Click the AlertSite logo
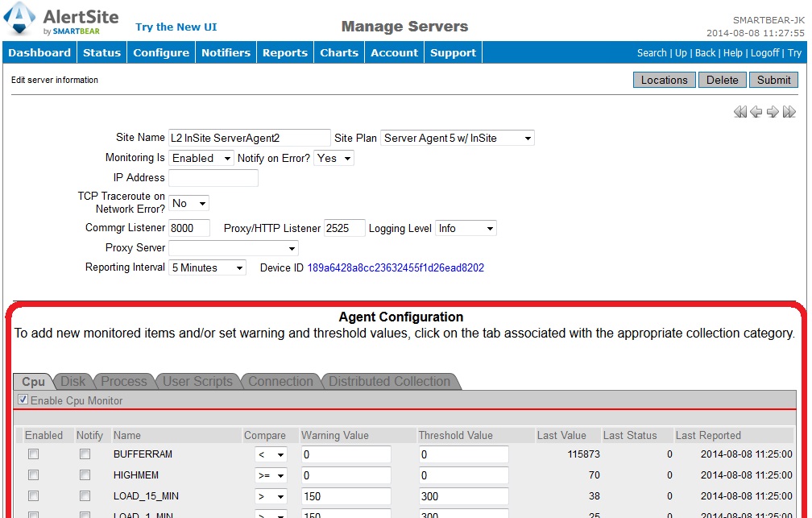Viewport: 812px width, 518px height. [61, 19]
